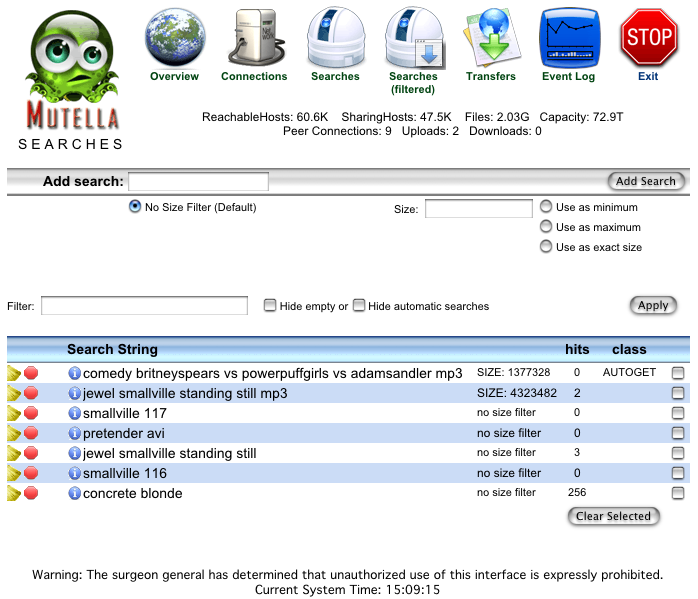The width and height of the screenshot is (698, 599).
Task: Select Use as exact size option
Action: (x=546, y=247)
